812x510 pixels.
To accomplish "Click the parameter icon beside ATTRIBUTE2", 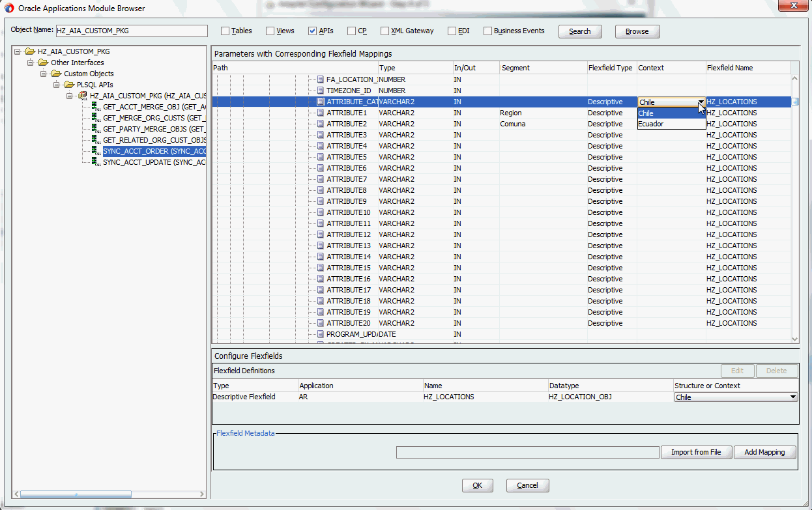I will click(320, 124).
